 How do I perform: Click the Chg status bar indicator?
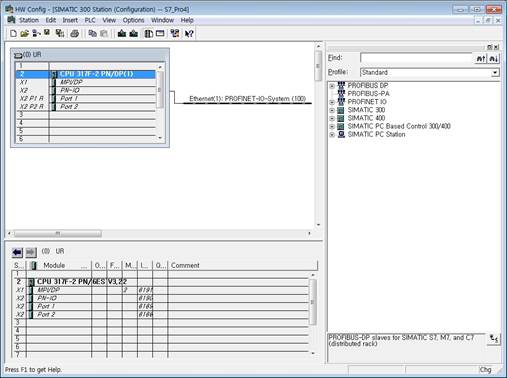click(x=485, y=370)
